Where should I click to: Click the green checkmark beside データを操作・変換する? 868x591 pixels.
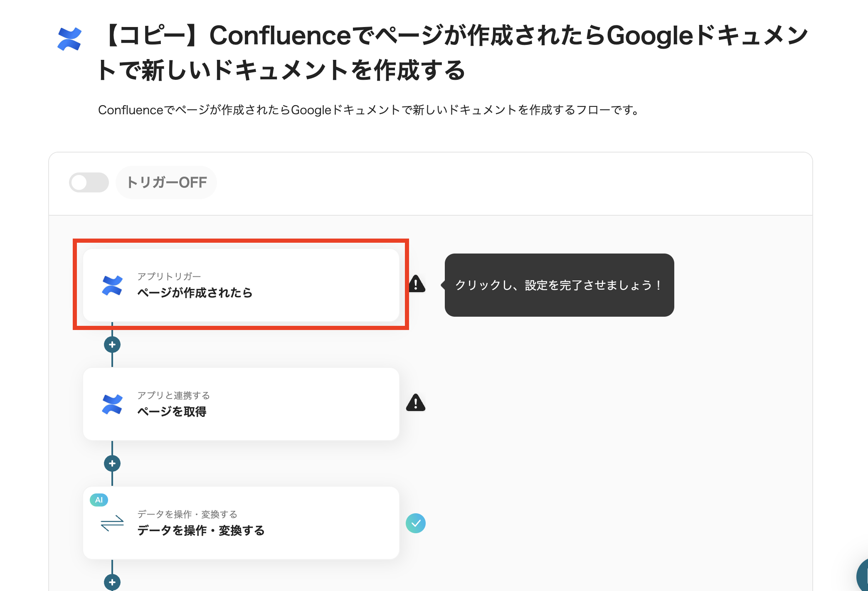(x=416, y=523)
